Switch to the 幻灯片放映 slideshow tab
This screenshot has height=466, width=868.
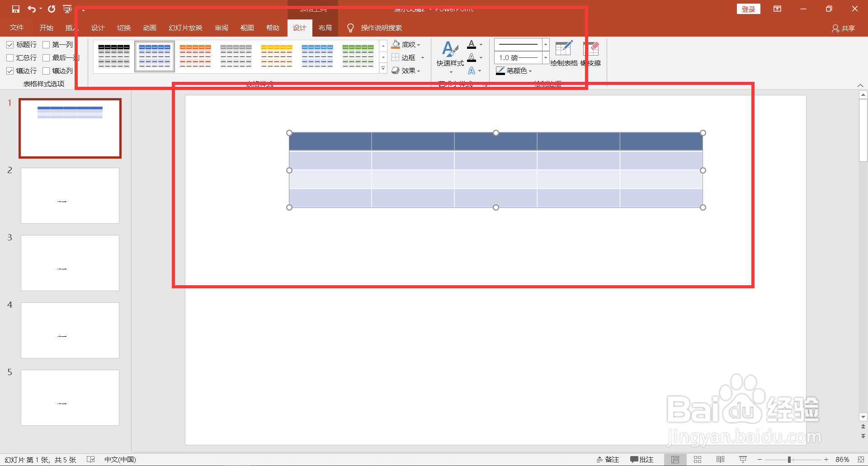(x=185, y=28)
